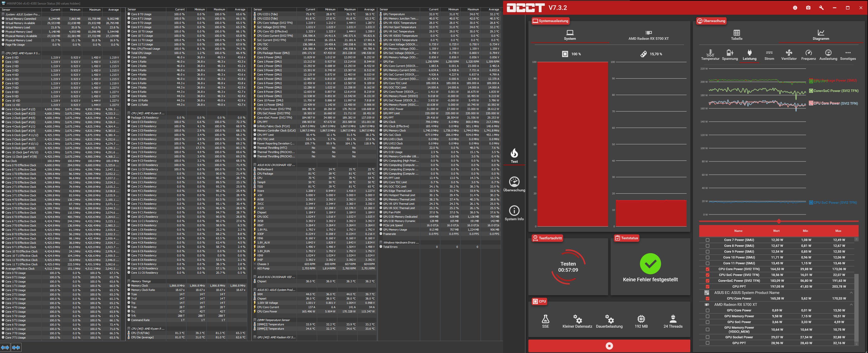Click the Testfortschritt panel badge
Viewport: 868px width, 353px height.
547,238
